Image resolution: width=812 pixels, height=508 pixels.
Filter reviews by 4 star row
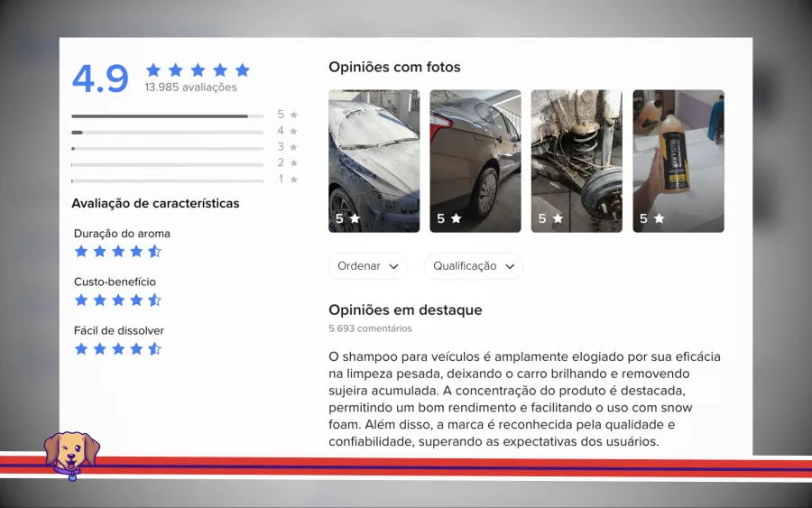point(167,132)
